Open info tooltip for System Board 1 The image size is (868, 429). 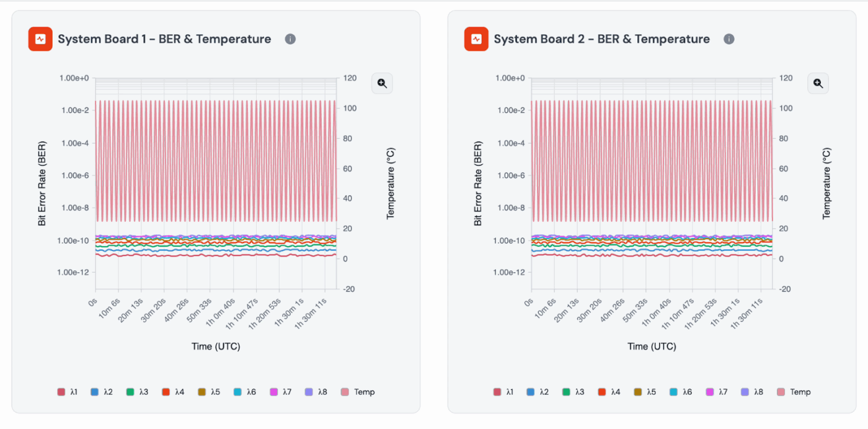290,39
